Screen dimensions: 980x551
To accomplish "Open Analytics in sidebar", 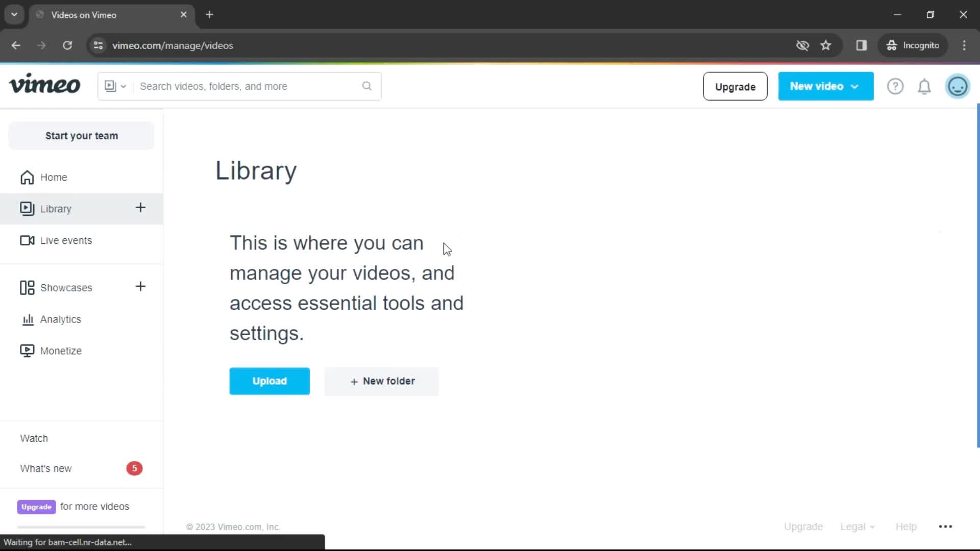I will click(x=82, y=319).
